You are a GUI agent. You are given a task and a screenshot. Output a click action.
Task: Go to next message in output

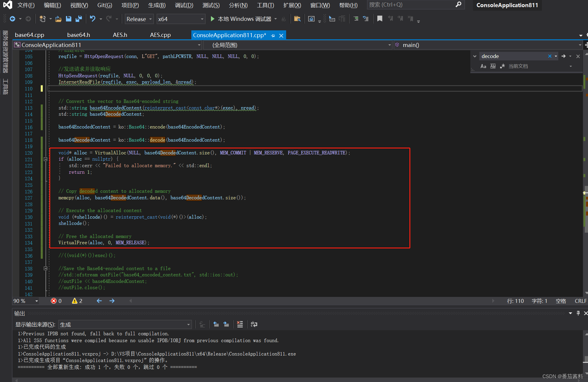(226, 324)
